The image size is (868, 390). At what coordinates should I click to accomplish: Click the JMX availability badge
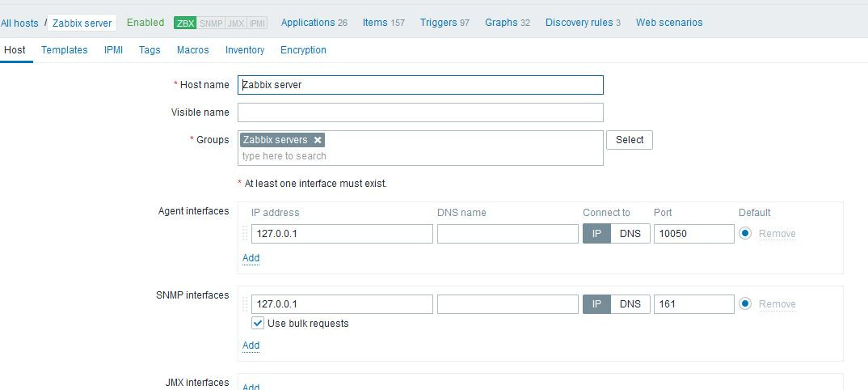(237, 23)
